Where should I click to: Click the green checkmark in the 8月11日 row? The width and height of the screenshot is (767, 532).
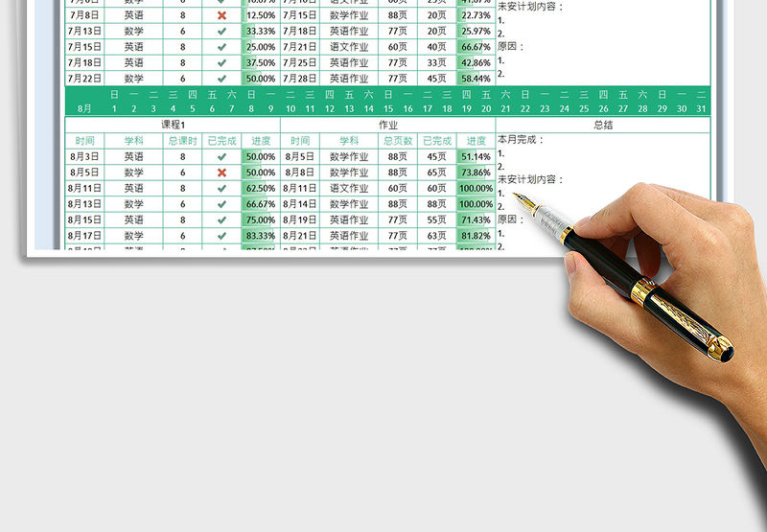[221, 189]
